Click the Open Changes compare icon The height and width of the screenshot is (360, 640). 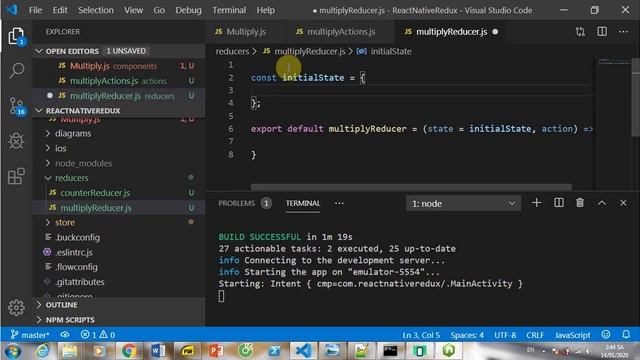tap(580, 32)
